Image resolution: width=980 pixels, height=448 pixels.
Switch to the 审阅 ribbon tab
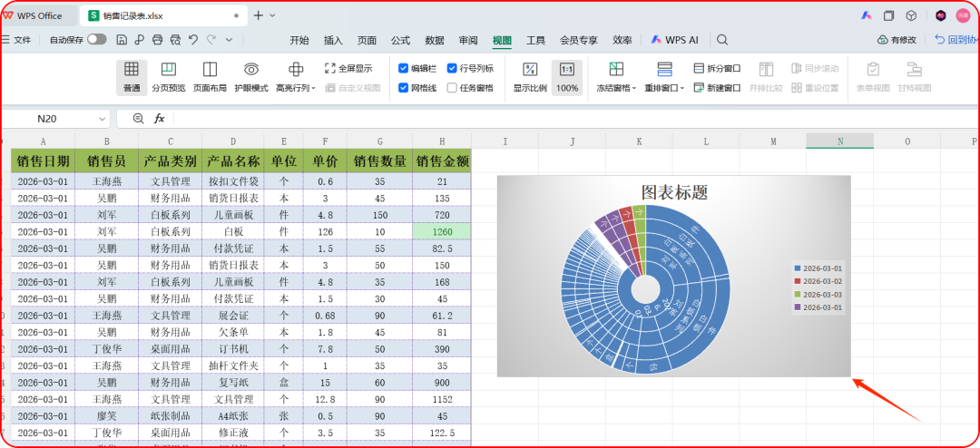tap(468, 40)
